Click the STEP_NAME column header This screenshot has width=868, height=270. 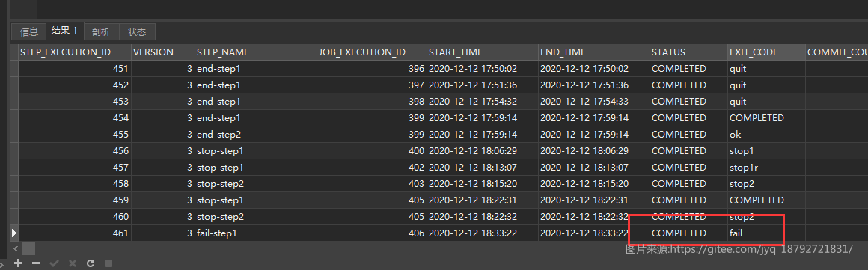255,52
